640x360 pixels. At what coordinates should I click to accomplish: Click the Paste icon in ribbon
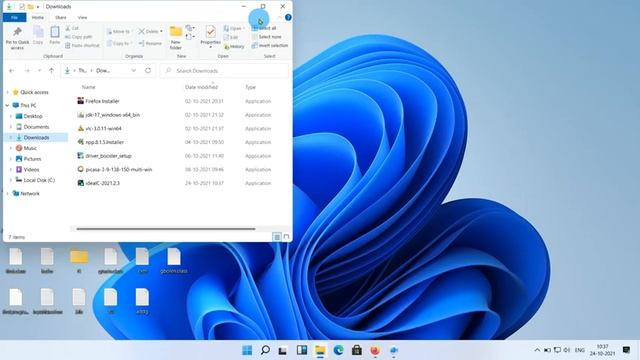55,32
